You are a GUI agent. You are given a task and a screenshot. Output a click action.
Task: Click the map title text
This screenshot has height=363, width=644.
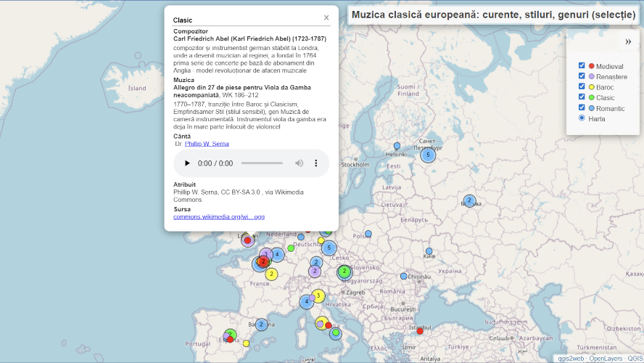point(494,15)
